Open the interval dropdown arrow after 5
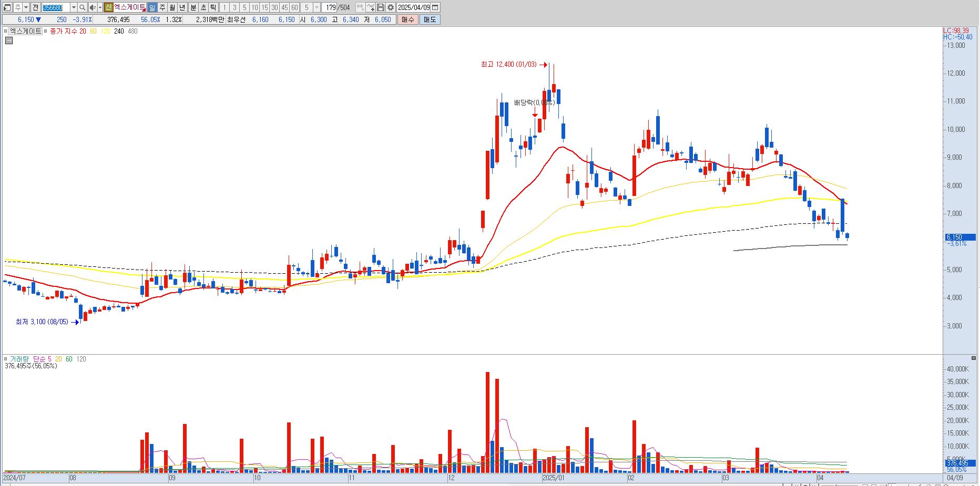Viewport: 980px width, 486px height. pyautogui.click(x=317, y=7)
